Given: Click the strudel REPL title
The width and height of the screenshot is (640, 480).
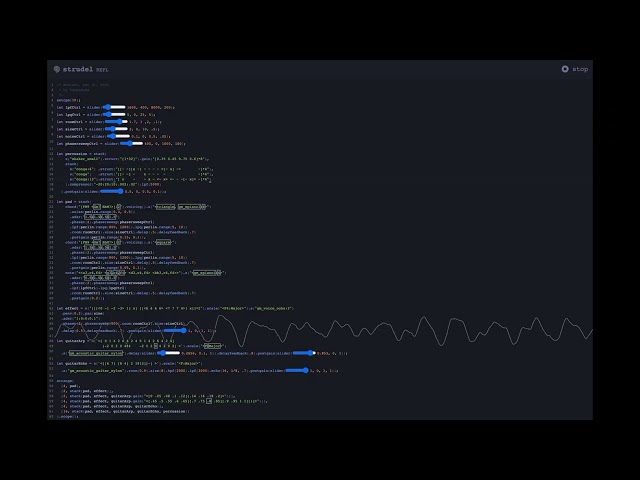Looking at the screenshot, I should pyautogui.click(x=85, y=69).
